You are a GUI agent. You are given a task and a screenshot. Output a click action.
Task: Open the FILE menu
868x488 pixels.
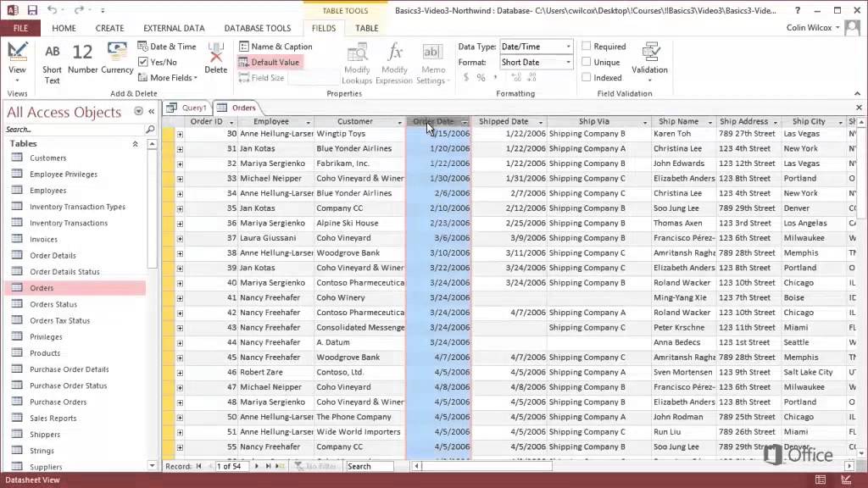click(20, 28)
